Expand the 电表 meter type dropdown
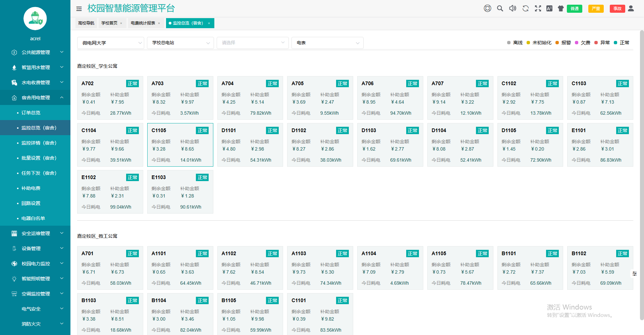This screenshot has height=335, width=644. point(327,43)
